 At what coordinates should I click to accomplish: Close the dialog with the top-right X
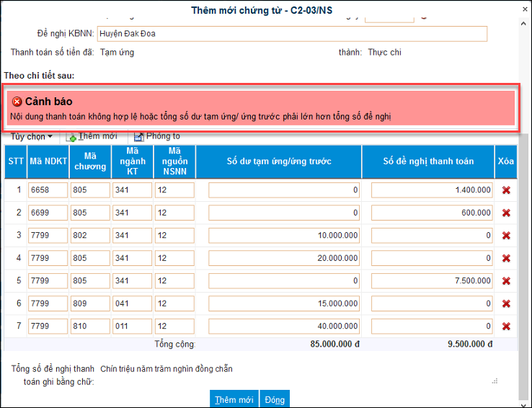(524, 9)
